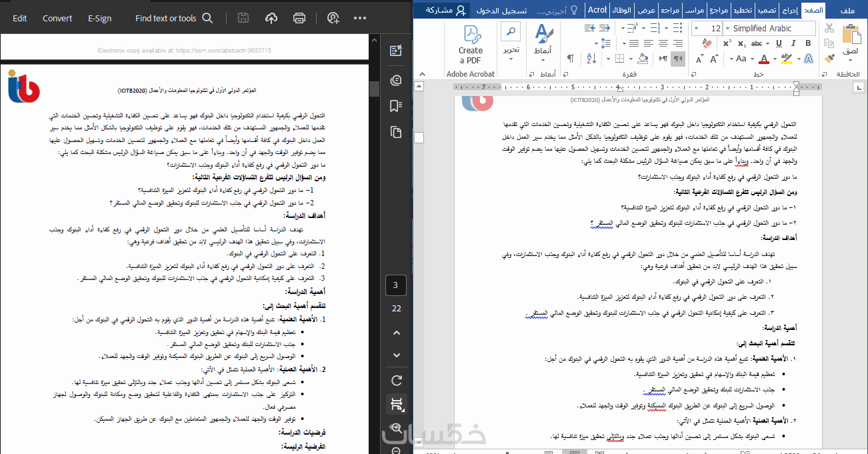Apply the text effects glowing A icon

(x=809, y=59)
